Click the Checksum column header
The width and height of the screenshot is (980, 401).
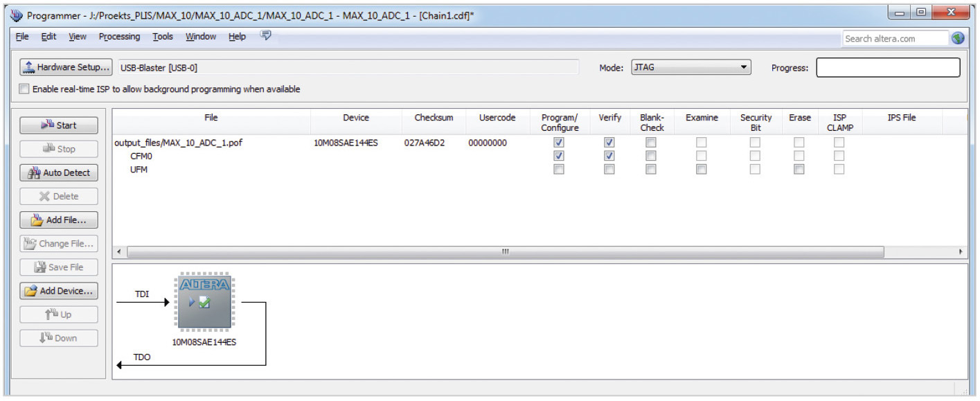coord(434,118)
